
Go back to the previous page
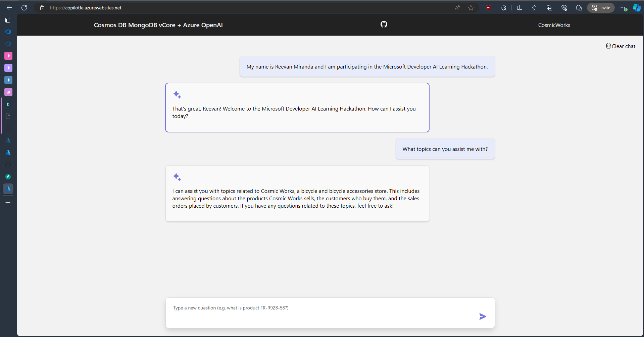(9, 8)
